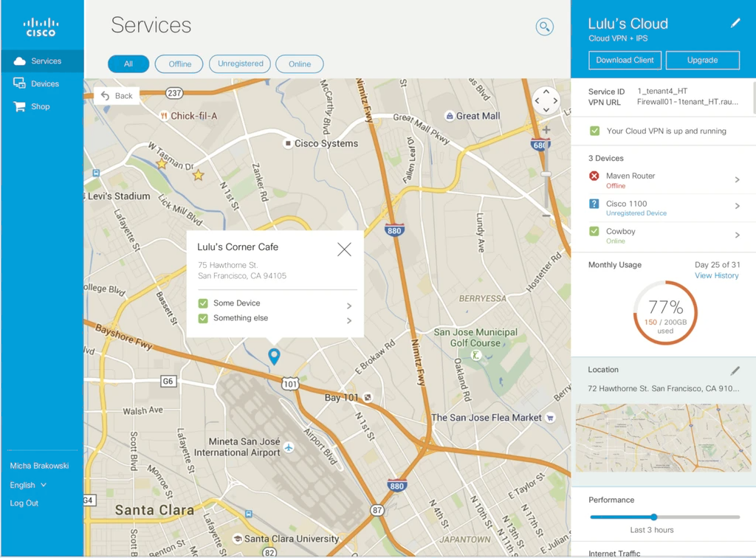The image size is (756, 558).
Task: Open Devices in the sidebar
Action: (x=42, y=84)
